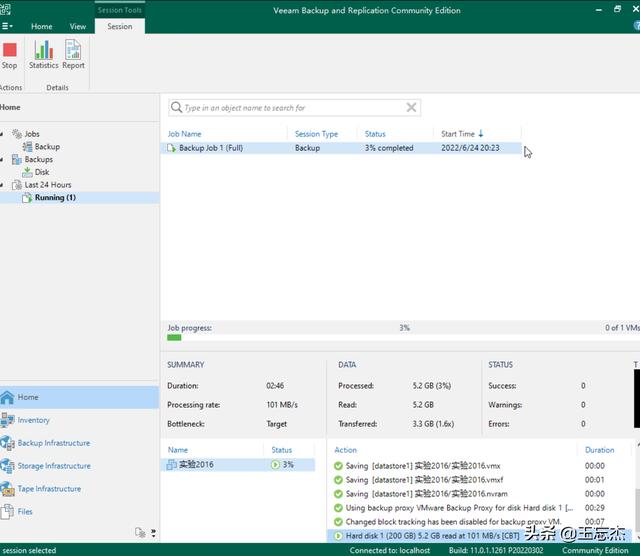This screenshot has height=556, width=640.
Task: Click VM 实验2016 progress status icon
Action: pyautogui.click(x=276, y=465)
